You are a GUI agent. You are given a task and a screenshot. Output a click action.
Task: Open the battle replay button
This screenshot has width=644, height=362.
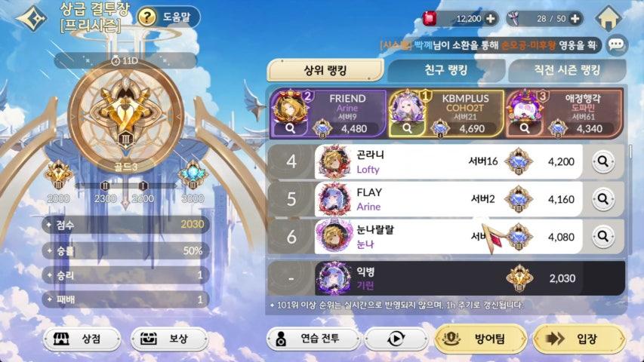[x=396, y=339]
